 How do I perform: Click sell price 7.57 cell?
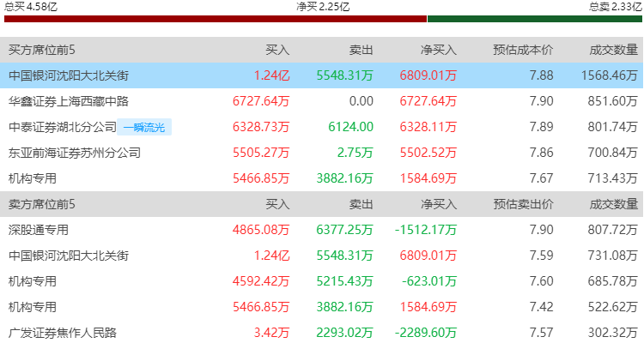point(541,333)
